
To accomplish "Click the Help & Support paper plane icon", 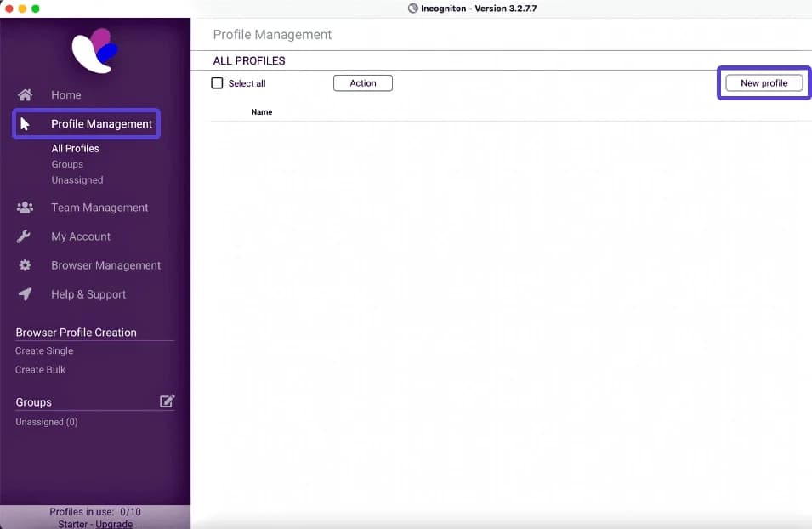I will pyautogui.click(x=26, y=294).
